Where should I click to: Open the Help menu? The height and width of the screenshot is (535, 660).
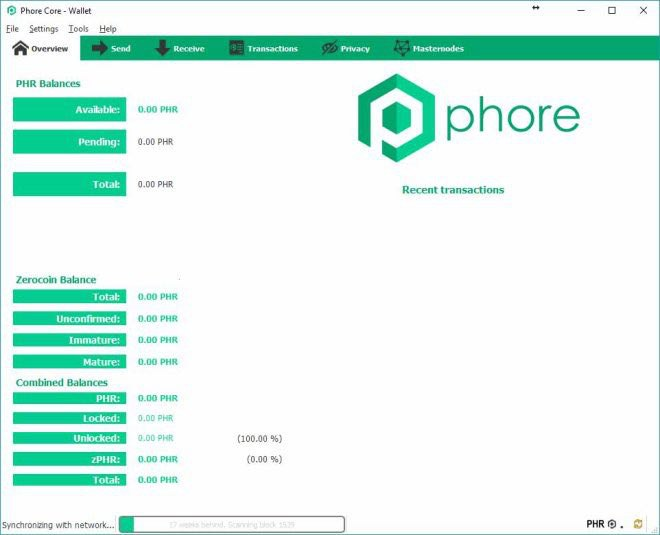tap(108, 29)
